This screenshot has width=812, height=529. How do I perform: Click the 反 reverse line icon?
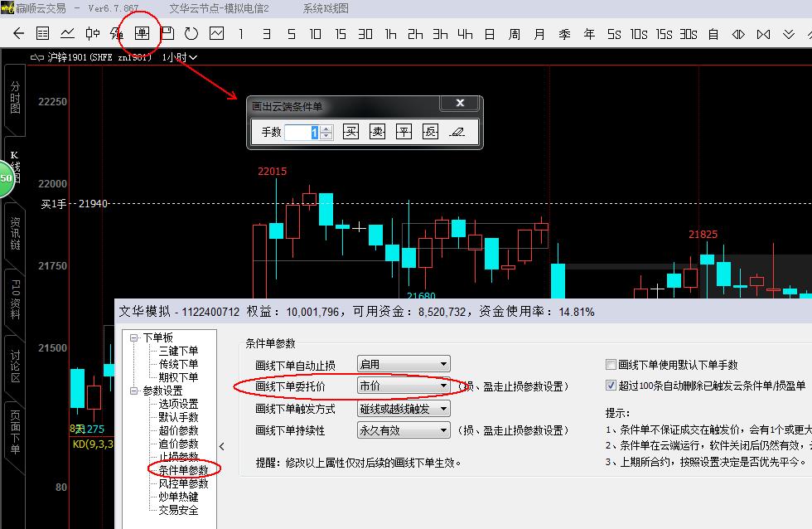pos(429,132)
